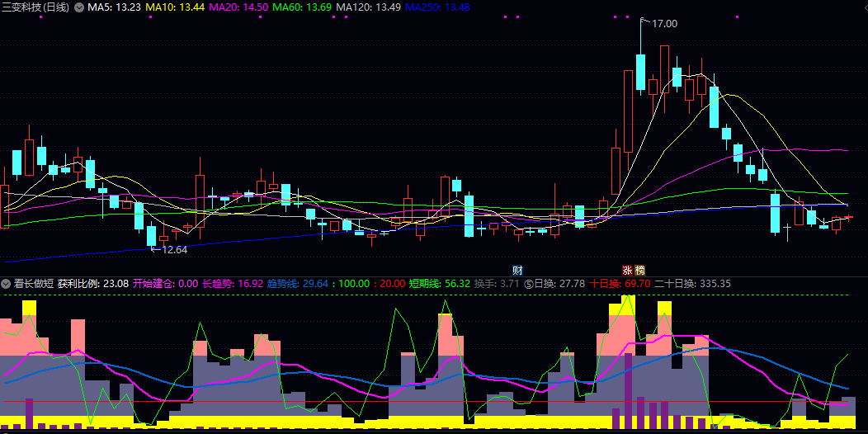Click the red : 20.00 reference value
This screenshot has width=868, height=434.
(389, 284)
